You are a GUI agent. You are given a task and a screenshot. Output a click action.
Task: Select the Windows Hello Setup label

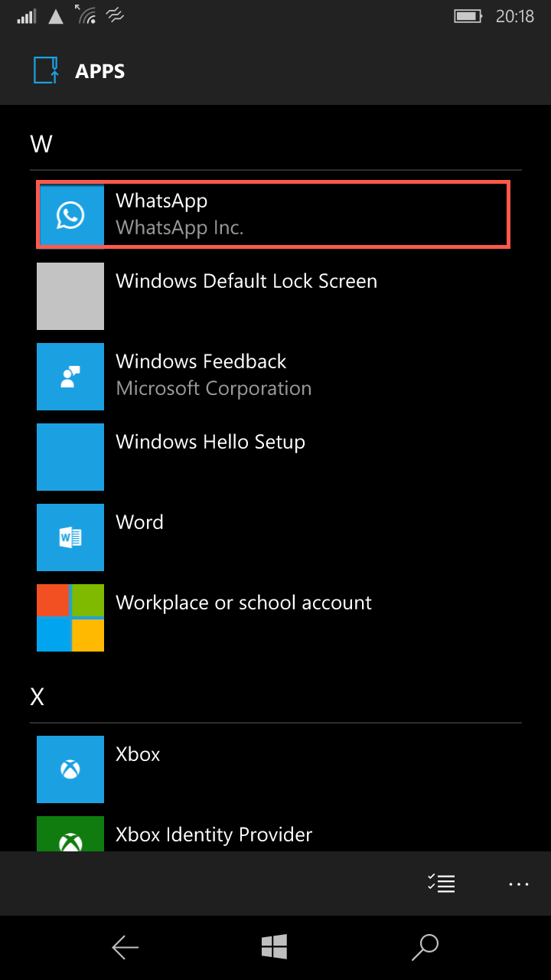tap(210, 442)
